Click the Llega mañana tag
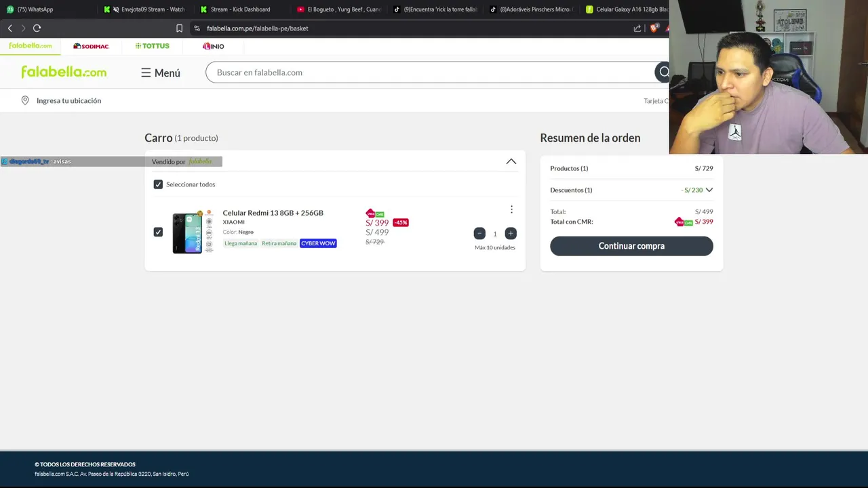 [x=241, y=243]
